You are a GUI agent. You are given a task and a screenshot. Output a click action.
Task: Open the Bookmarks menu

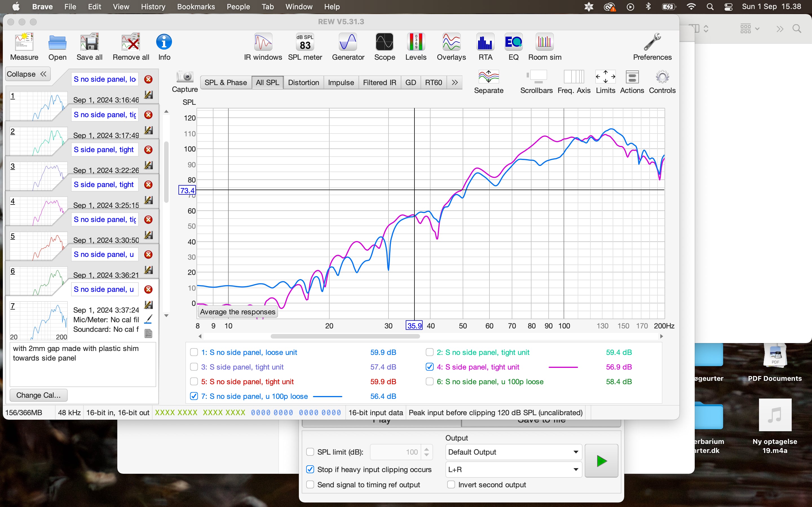pyautogui.click(x=196, y=7)
